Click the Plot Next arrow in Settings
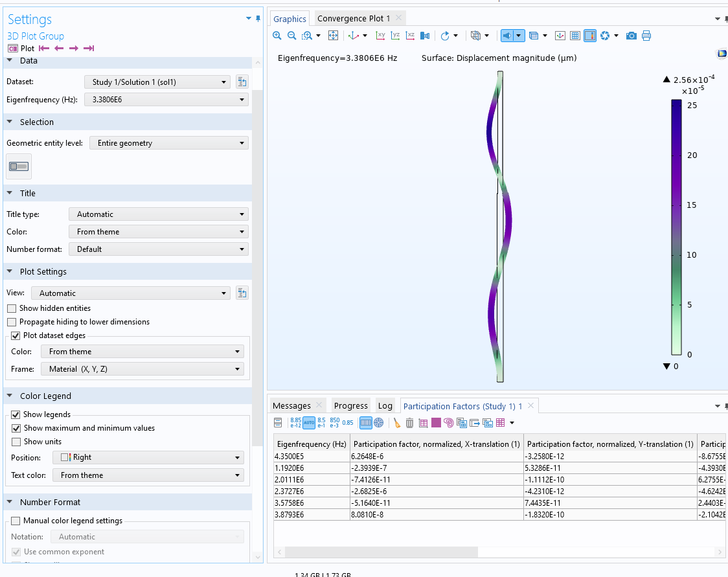 (74, 49)
